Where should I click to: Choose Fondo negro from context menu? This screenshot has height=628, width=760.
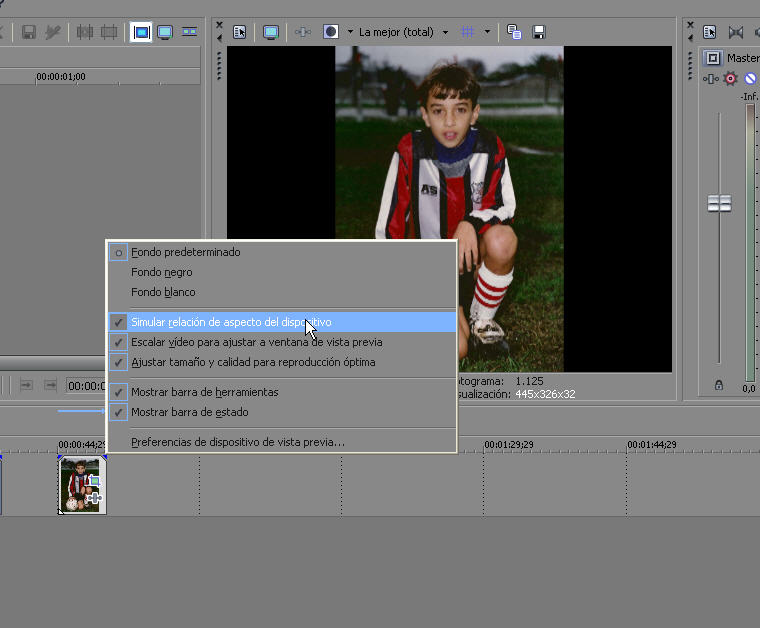click(161, 272)
